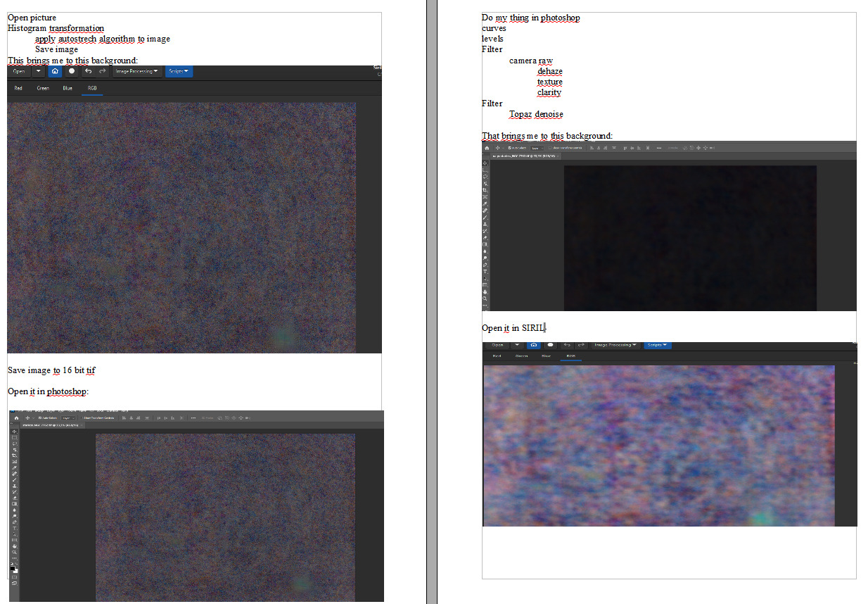868x604 pixels.
Task: Toggle Auto-Select checkbox in first Photoshop screenshot
Action: point(39,418)
